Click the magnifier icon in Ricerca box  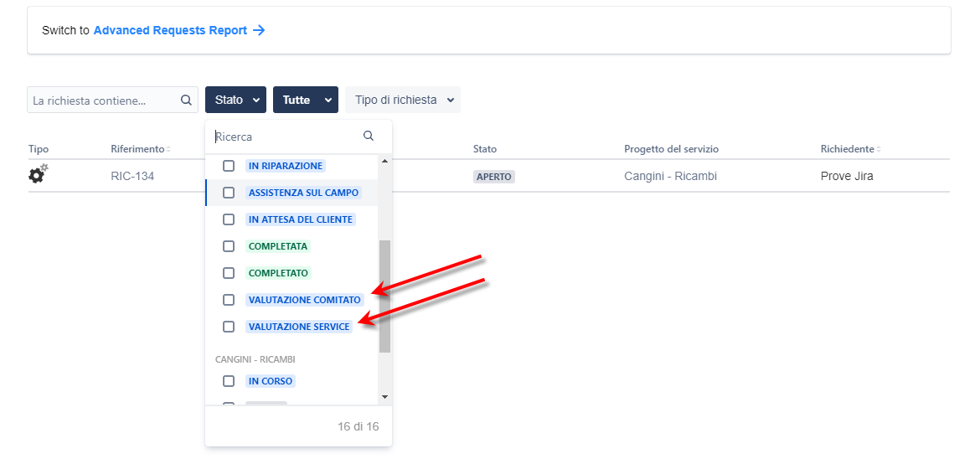click(368, 136)
